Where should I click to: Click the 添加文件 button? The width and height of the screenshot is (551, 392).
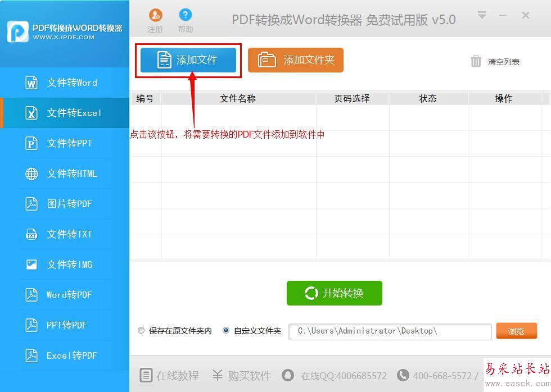(x=188, y=60)
